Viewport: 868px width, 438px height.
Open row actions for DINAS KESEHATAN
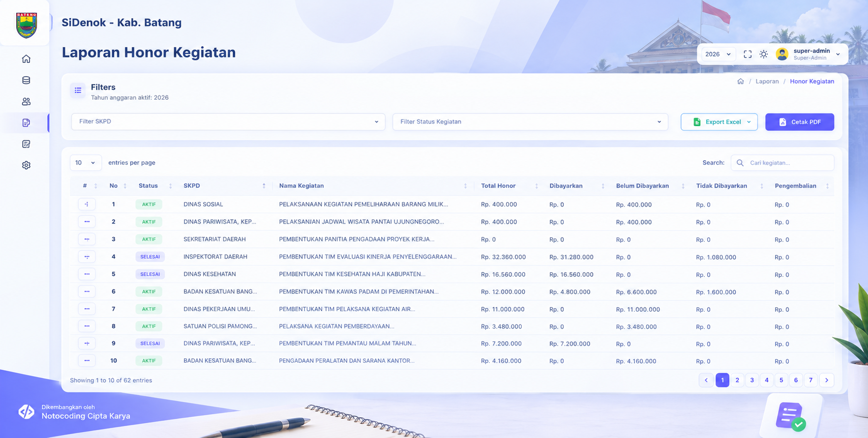[87, 274]
